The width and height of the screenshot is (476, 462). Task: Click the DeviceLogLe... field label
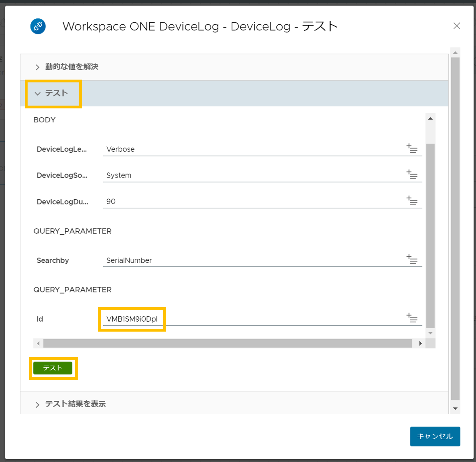coord(62,149)
